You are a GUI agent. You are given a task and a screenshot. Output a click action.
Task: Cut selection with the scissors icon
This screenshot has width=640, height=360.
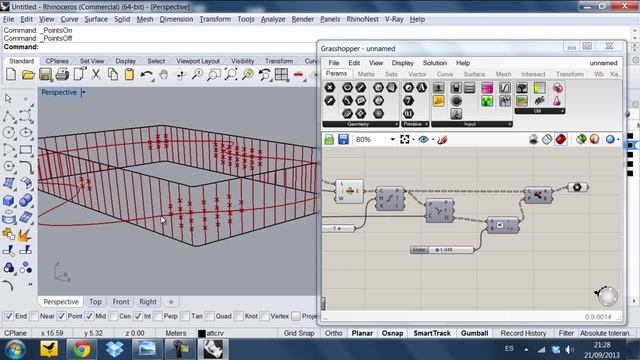tap(96, 74)
